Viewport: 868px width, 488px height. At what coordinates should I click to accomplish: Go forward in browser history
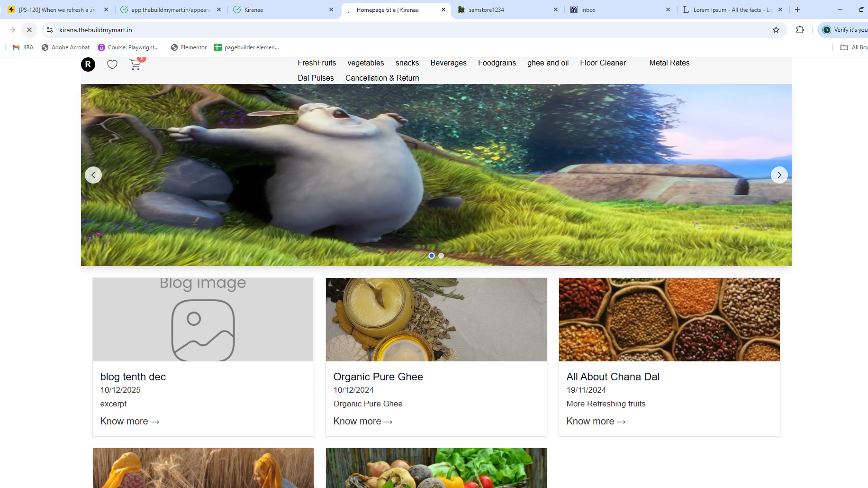click(x=12, y=30)
